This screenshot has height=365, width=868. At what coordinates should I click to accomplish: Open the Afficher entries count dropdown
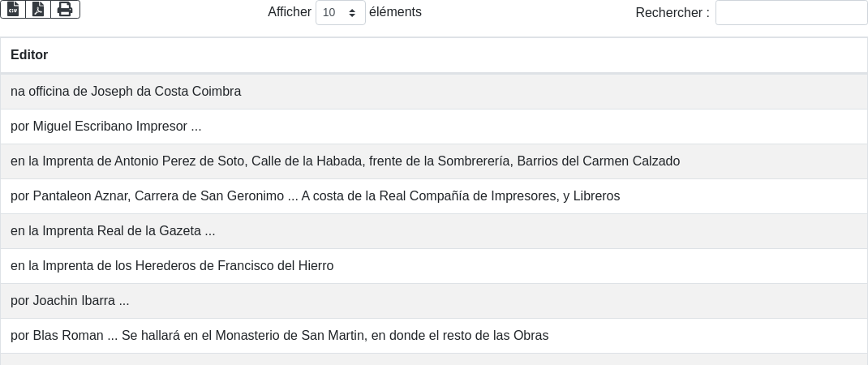340,13
